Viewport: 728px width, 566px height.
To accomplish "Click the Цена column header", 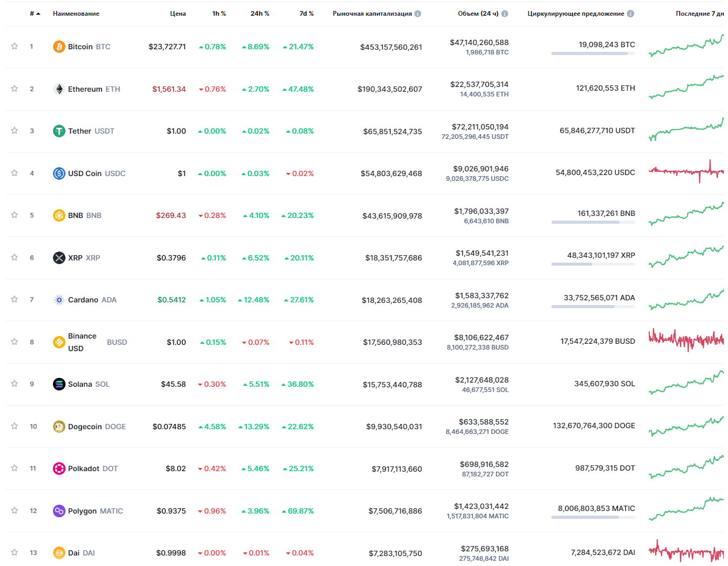I will pos(178,14).
